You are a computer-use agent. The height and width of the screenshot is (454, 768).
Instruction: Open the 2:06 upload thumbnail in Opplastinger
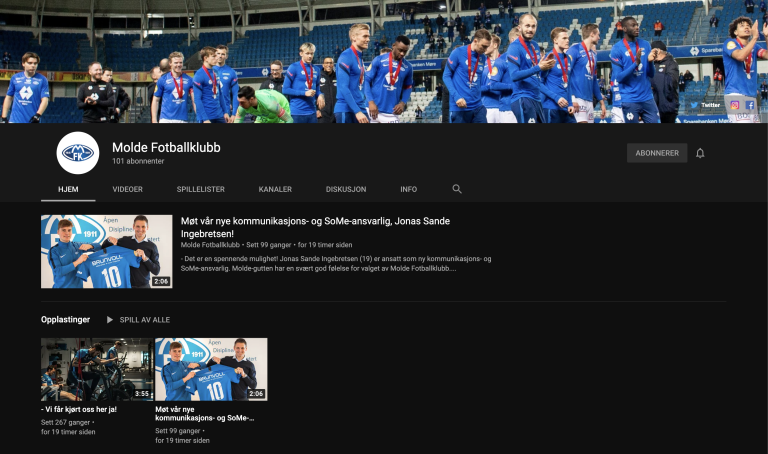pos(211,369)
